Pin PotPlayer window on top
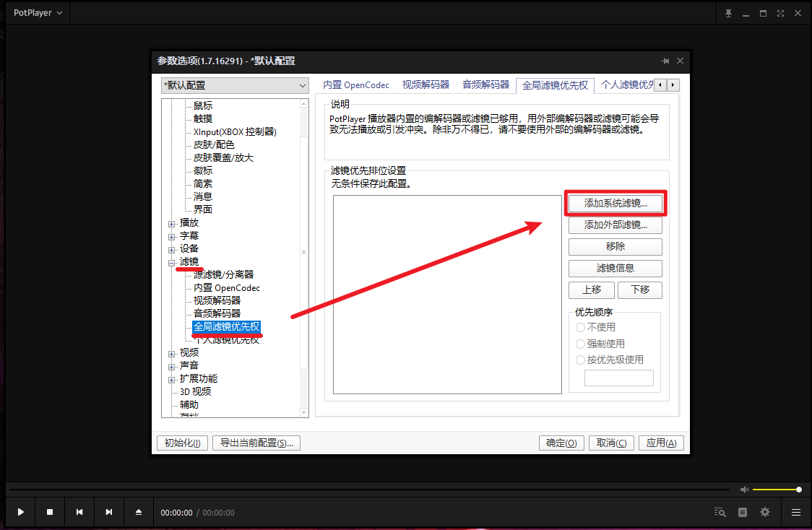This screenshot has height=530, width=812. 728,13
